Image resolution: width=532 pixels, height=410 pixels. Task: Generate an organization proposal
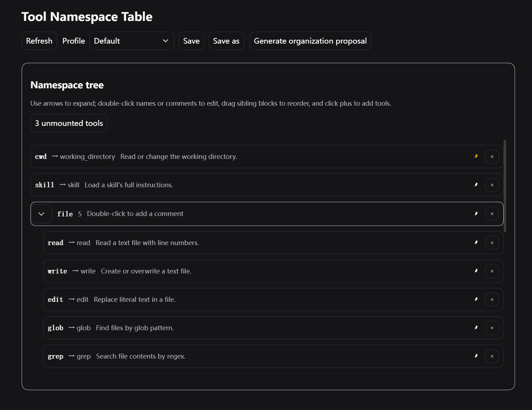tap(310, 41)
